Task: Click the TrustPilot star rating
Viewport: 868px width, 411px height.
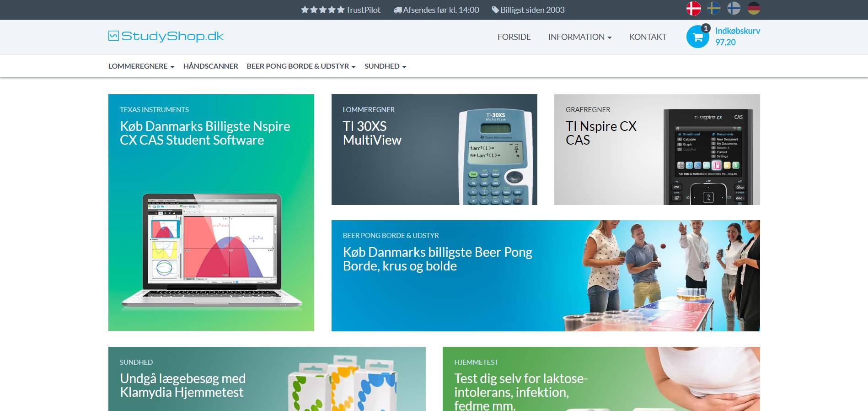Action: click(x=322, y=10)
